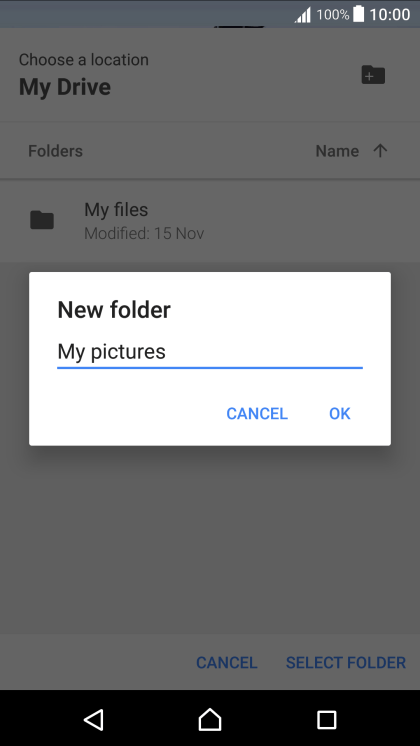The width and height of the screenshot is (420, 746).
Task: Confirm folder name with OK
Action: (x=340, y=413)
